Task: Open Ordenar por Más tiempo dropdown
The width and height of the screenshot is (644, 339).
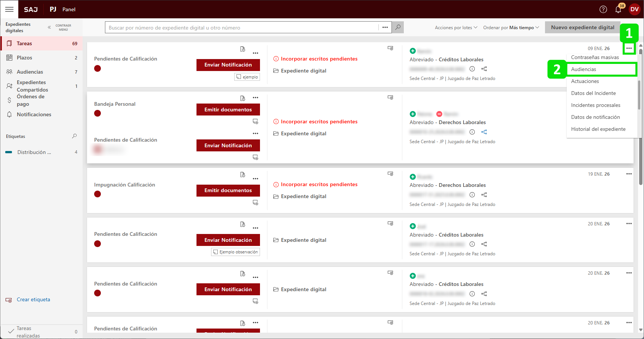Action: 511,28
